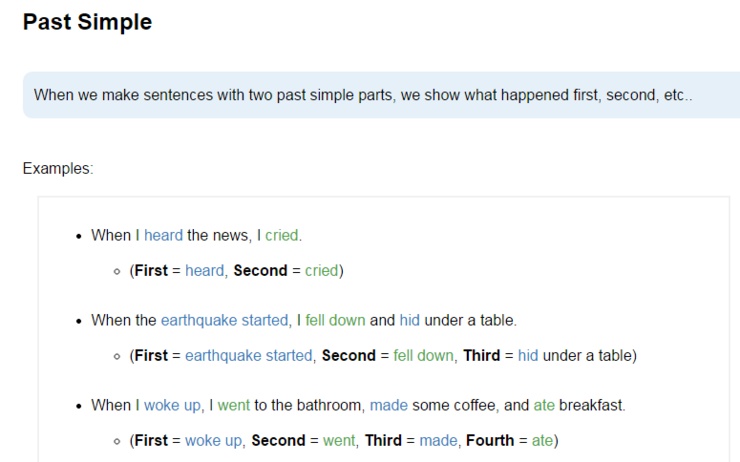Screen dimensions: 740x462
Task: Select bold "Second" before "= cried"
Action: pyautogui.click(x=260, y=270)
